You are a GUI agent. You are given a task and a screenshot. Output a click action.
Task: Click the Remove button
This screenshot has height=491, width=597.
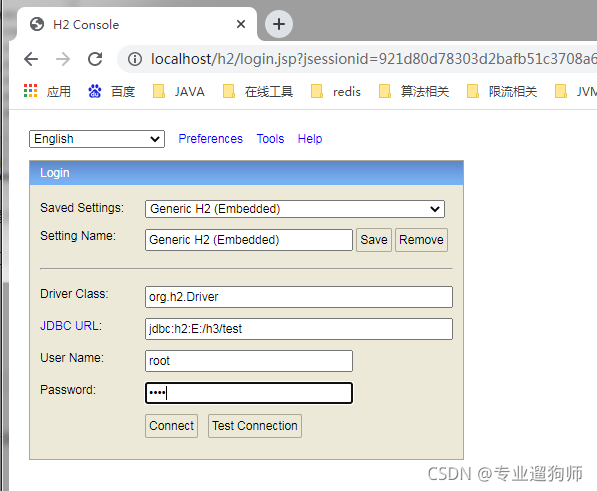tap(421, 240)
